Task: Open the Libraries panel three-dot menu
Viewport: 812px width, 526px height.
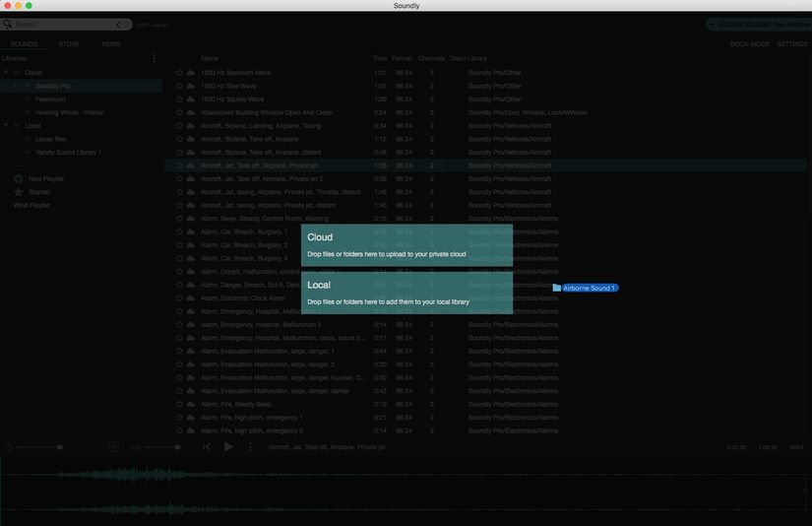Action: (154, 58)
